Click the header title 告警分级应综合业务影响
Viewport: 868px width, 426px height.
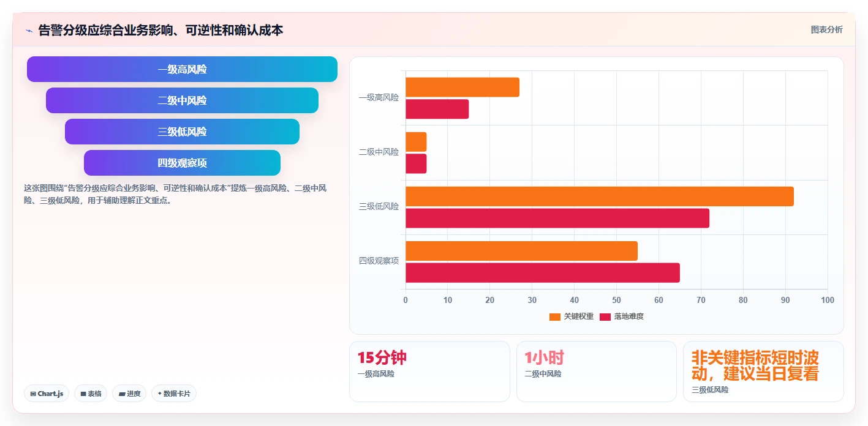point(160,30)
